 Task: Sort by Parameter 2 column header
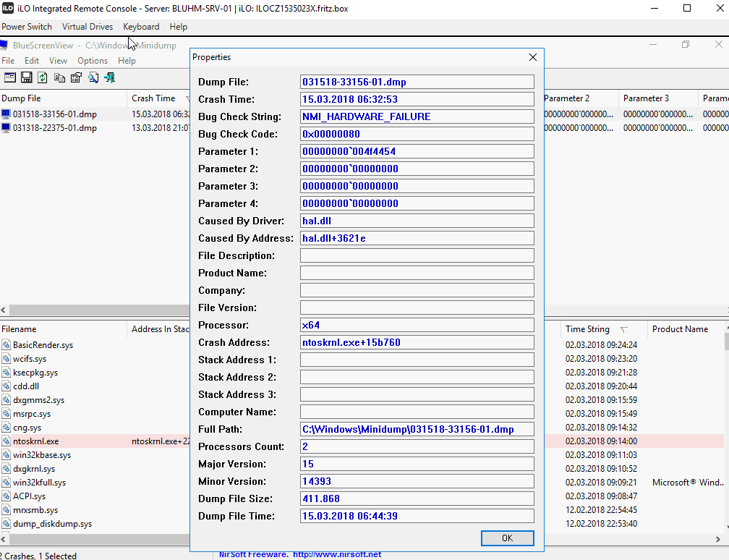[x=581, y=98]
